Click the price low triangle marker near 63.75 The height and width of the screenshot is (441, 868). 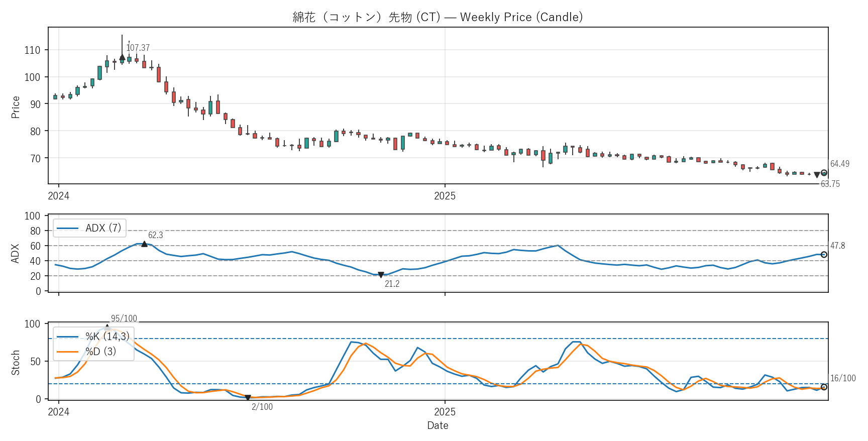point(817,175)
